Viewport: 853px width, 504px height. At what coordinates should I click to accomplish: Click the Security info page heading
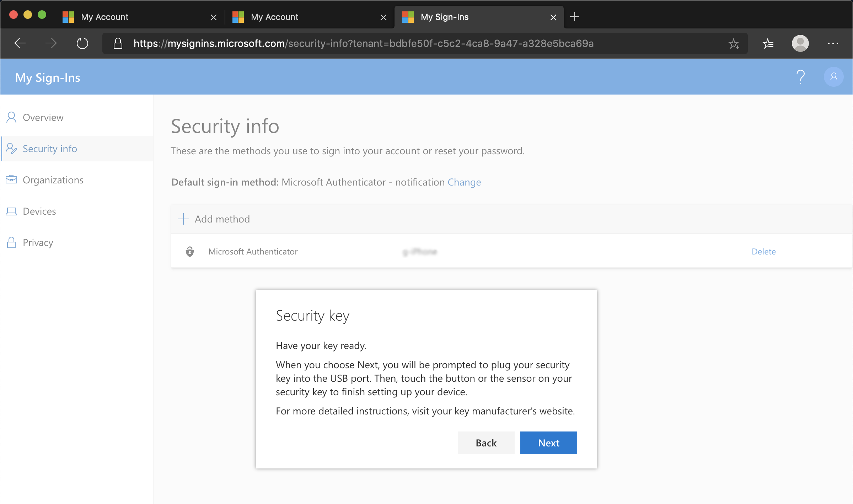coord(225,126)
